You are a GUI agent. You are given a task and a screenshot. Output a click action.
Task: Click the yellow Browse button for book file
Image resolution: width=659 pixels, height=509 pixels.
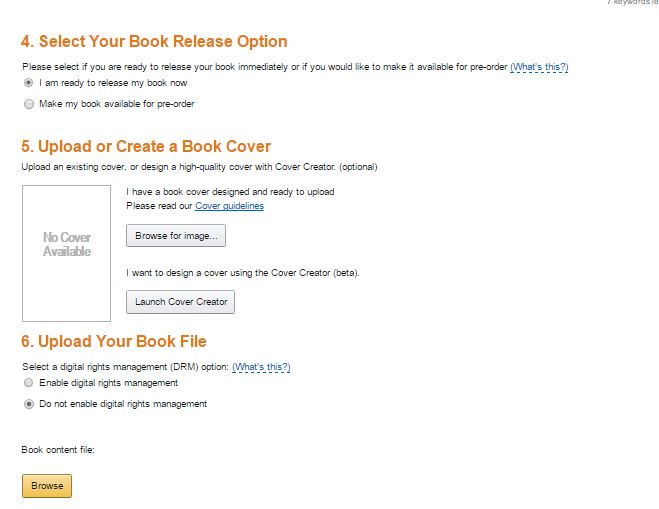(x=47, y=486)
